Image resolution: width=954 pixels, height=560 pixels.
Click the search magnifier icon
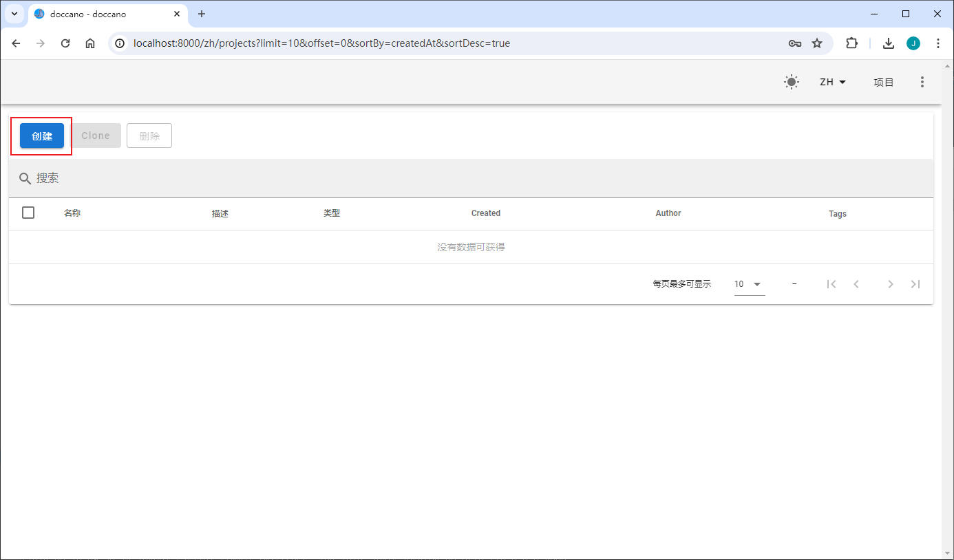(x=24, y=177)
